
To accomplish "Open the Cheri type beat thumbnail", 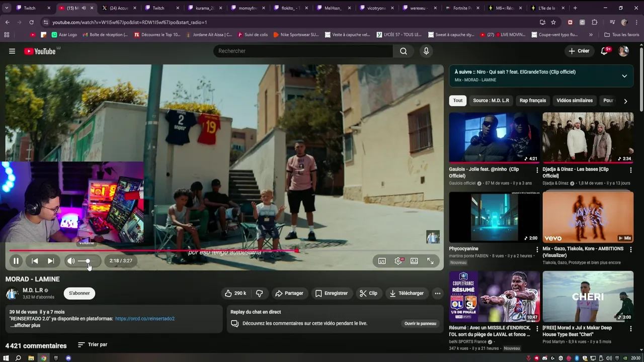I will click(x=588, y=297).
